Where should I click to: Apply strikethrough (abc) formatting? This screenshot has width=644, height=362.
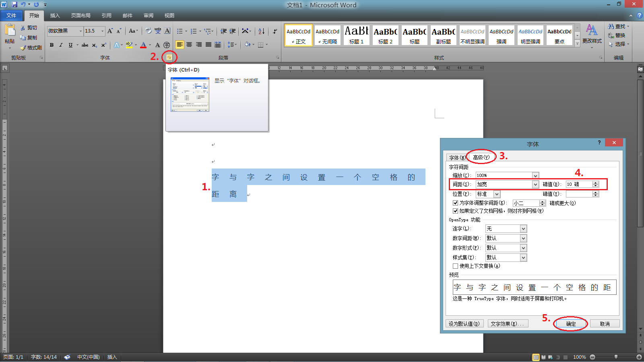(x=85, y=45)
